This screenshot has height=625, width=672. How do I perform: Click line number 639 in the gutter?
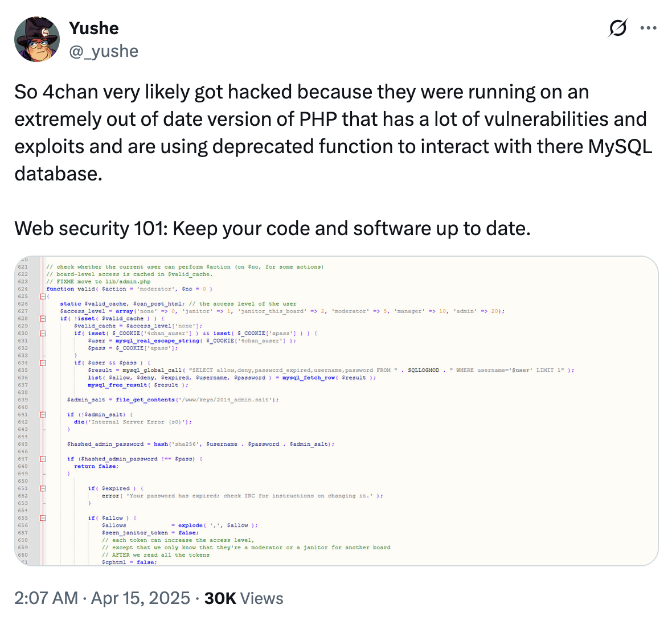point(23,400)
